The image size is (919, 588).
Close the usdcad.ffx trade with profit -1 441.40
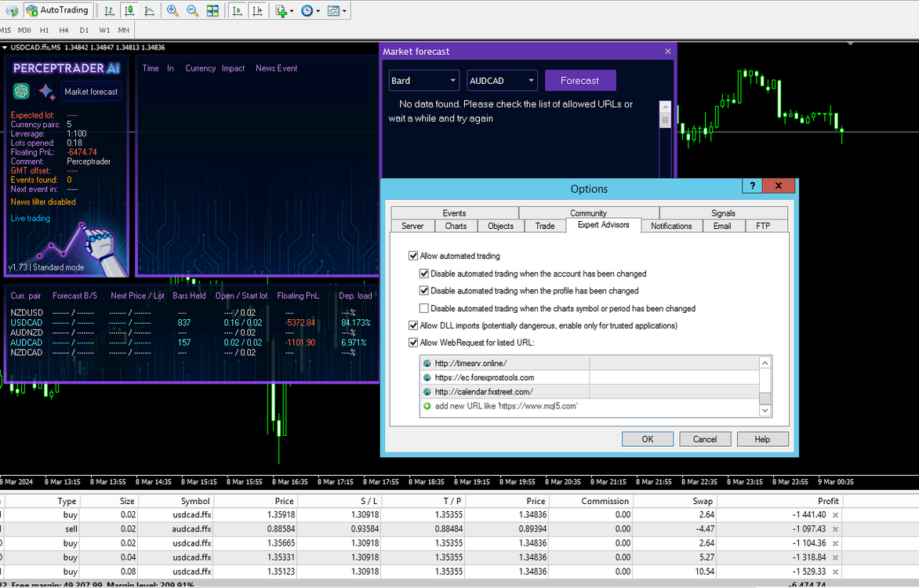(835, 515)
